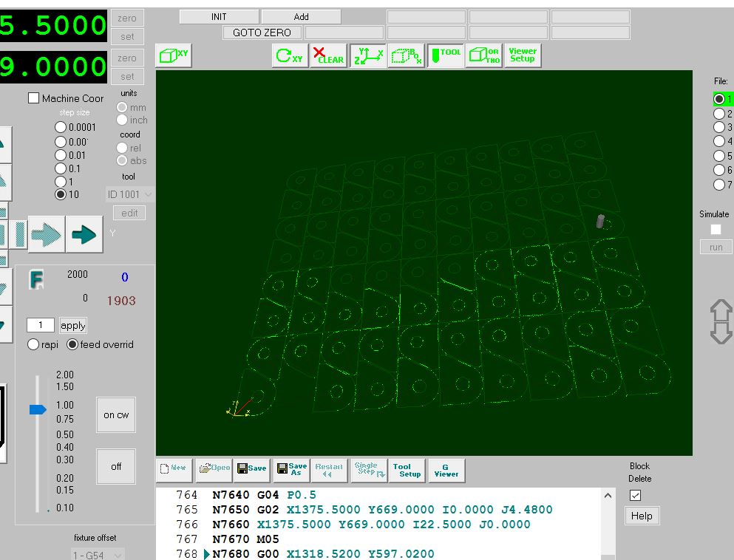Toggle the XYZ axes display icon

click(x=368, y=55)
